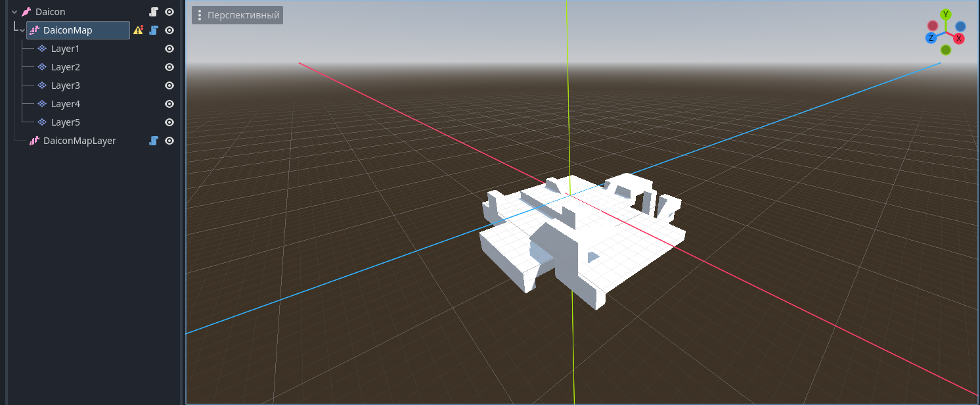Snap view to the Z axis on gizmo
This screenshot has height=405, width=980.
931,38
